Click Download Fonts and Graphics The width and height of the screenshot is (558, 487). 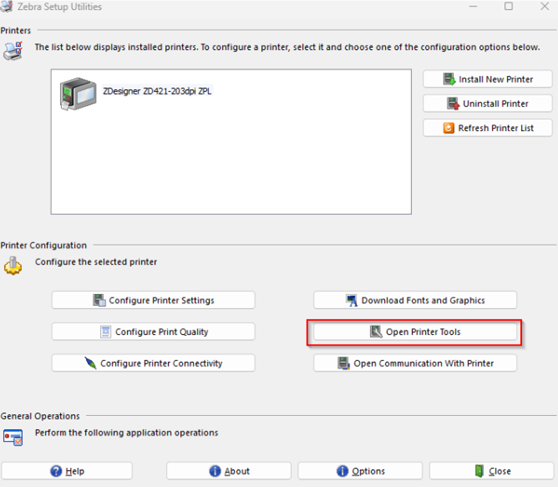[x=415, y=300]
